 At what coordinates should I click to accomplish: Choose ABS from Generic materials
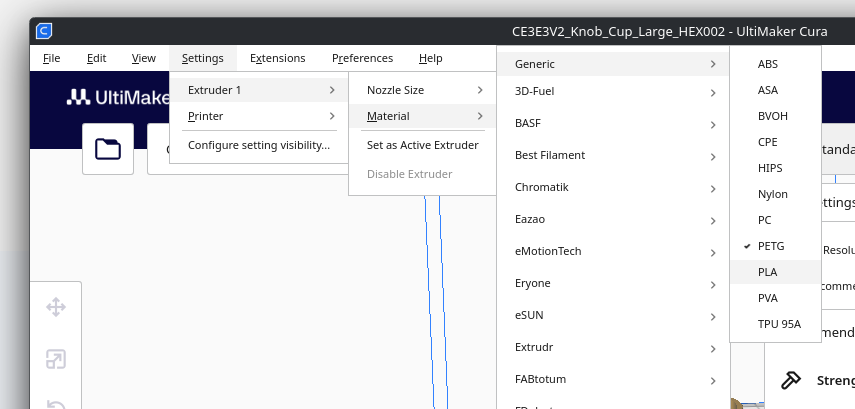(768, 64)
